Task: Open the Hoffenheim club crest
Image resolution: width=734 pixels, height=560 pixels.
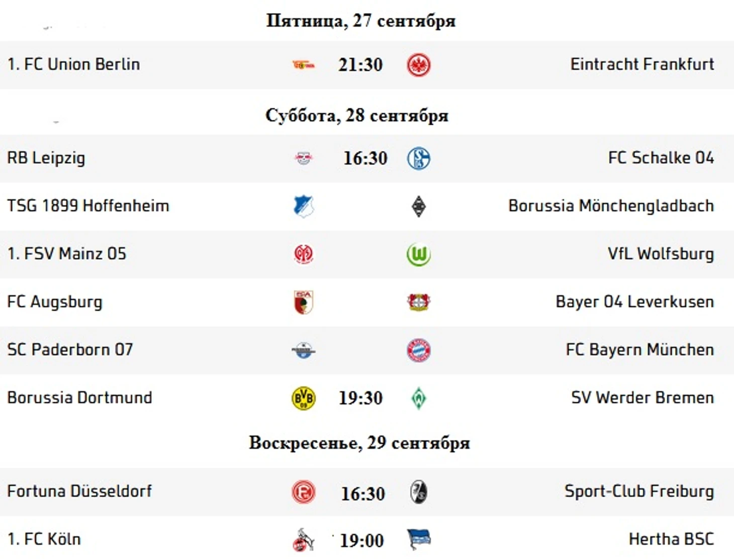Action: pos(304,206)
